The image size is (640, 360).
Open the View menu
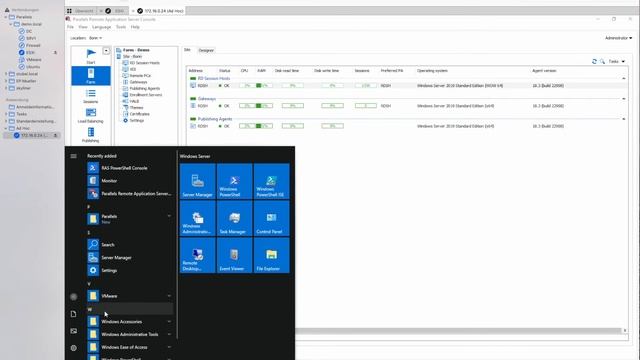pos(83,27)
